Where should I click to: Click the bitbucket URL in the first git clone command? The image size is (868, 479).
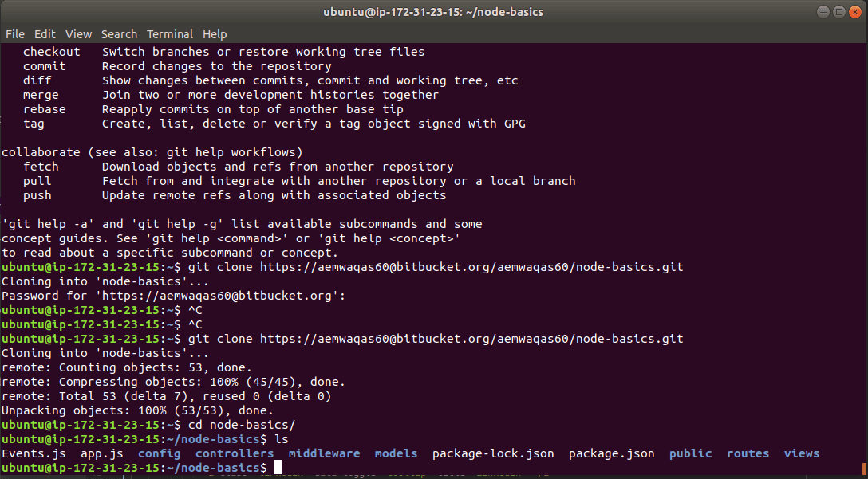coord(471,267)
